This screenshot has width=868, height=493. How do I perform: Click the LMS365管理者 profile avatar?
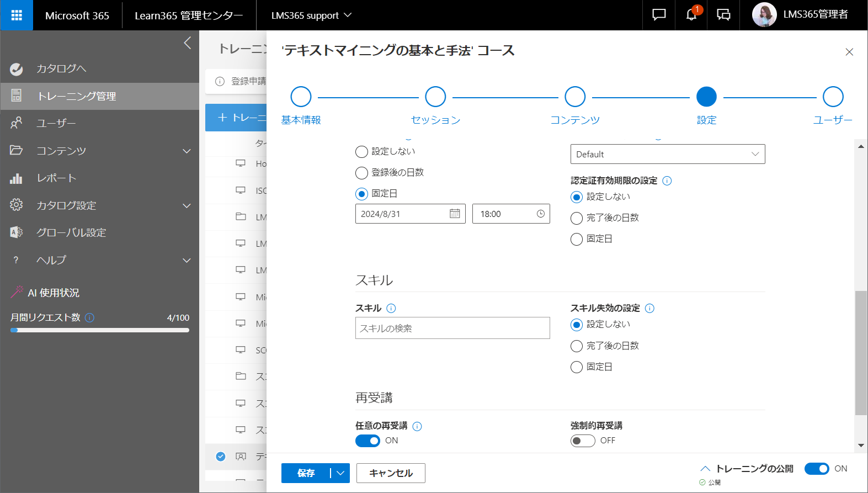point(764,15)
